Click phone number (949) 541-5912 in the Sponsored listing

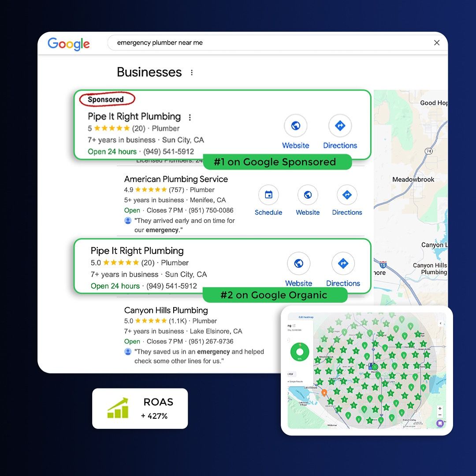168,152
